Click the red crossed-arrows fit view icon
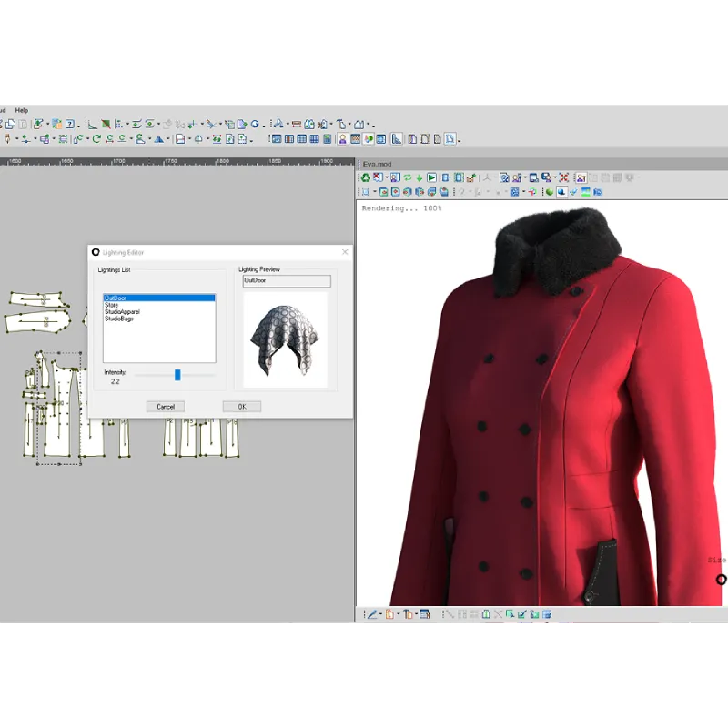 [x=563, y=177]
